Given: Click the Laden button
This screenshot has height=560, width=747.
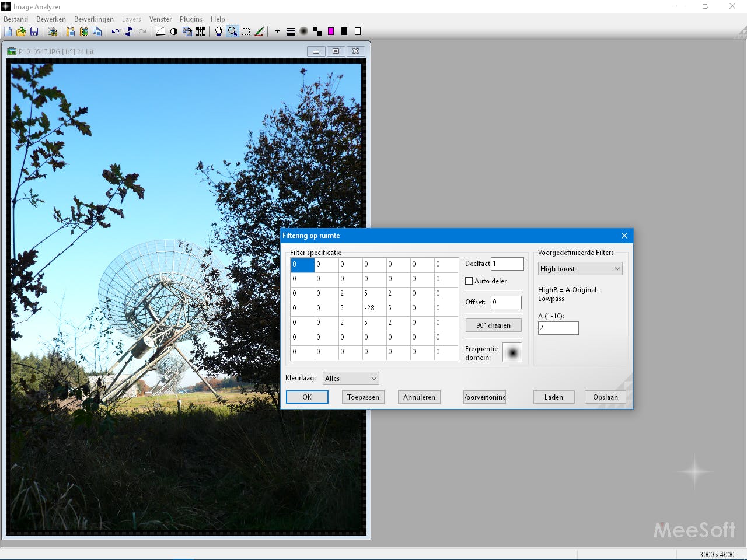Looking at the screenshot, I should tap(554, 397).
